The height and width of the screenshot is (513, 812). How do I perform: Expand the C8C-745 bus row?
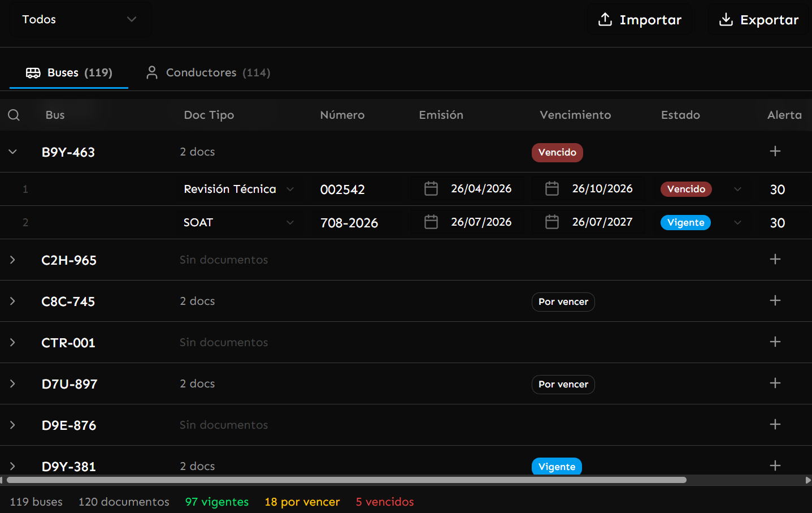tap(12, 301)
